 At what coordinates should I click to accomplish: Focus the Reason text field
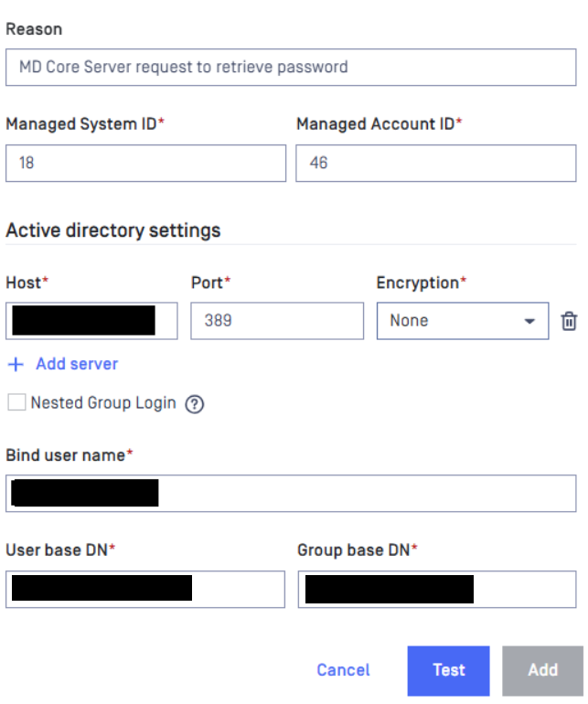pos(291,67)
